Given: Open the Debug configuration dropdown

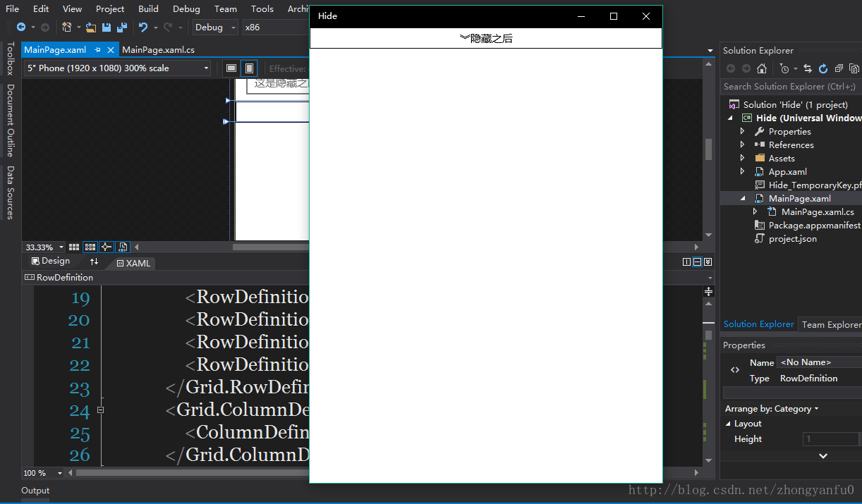Looking at the screenshot, I should click(217, 27).
